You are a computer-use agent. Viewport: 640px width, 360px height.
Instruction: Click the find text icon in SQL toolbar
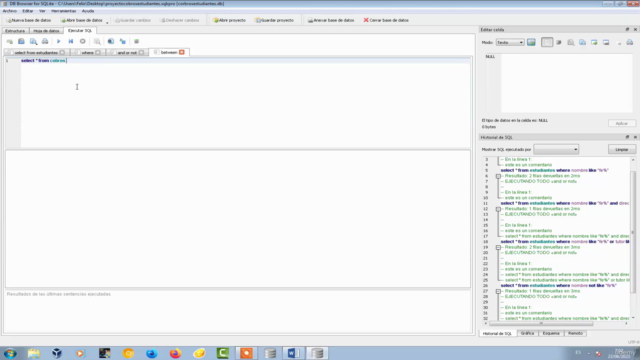97,41
